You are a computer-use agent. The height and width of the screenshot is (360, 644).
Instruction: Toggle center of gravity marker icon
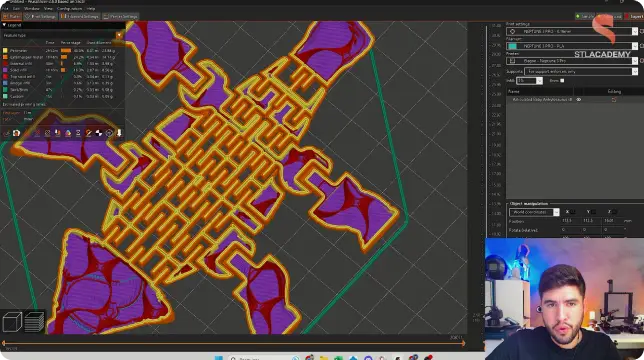coord(99,133)
